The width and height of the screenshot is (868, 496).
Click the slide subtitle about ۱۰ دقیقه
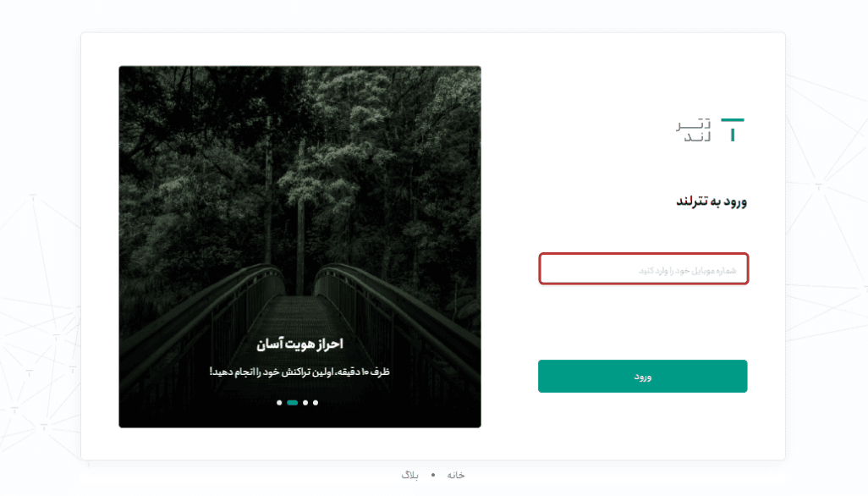point(299,372)
